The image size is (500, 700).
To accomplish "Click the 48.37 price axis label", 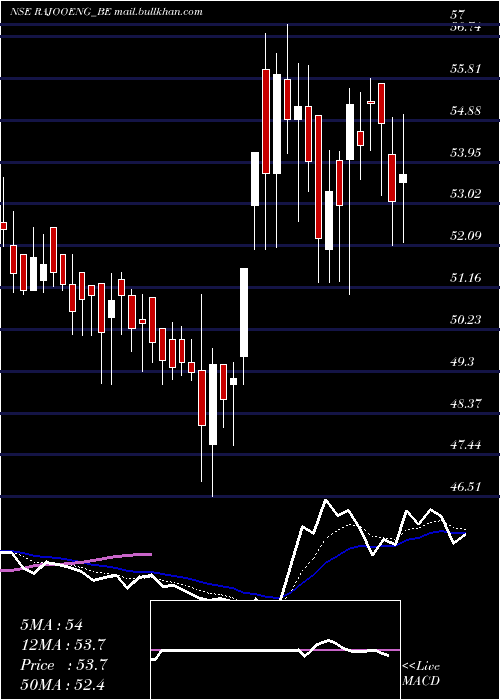I will (x=465, y=403).
